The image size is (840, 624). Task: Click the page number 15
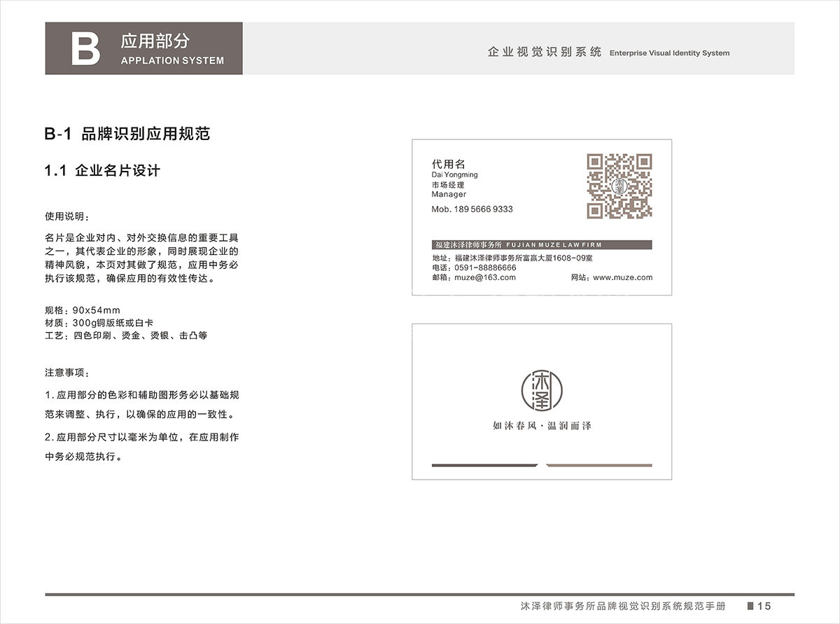pyautogui.click(x=764, y=606)
